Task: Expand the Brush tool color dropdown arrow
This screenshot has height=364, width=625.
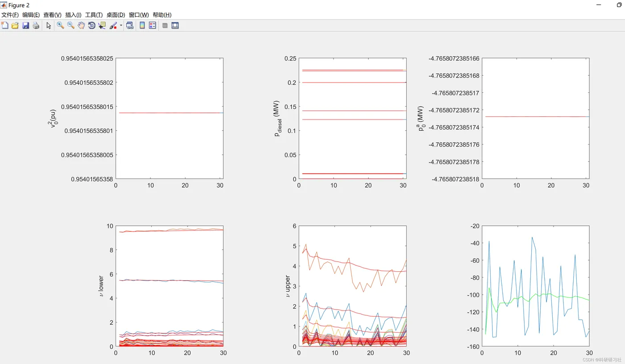Action: tap(121, 25)
